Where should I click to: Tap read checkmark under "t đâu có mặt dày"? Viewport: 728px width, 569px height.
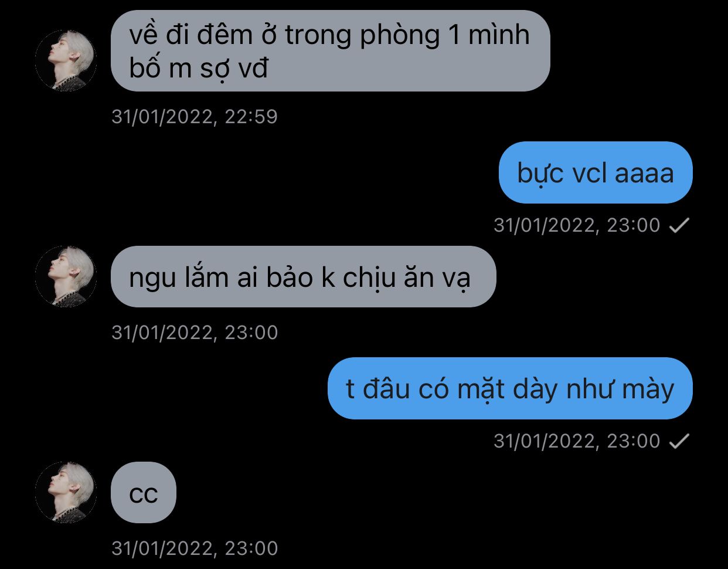click(x=679, y=441)
